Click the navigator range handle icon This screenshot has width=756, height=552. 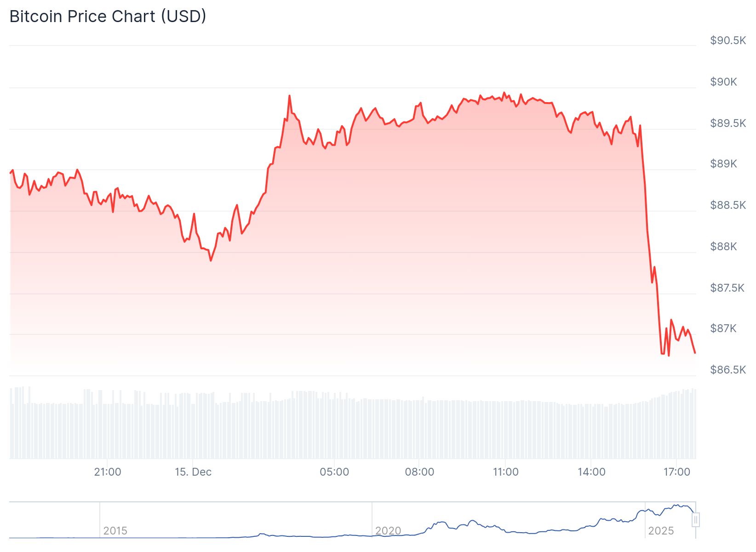(696, 520)
